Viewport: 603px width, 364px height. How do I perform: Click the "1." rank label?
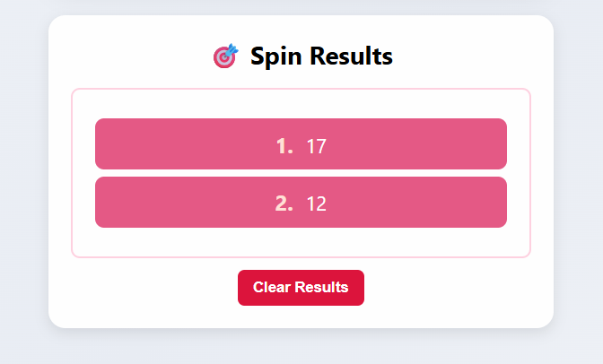coord(284,145)
